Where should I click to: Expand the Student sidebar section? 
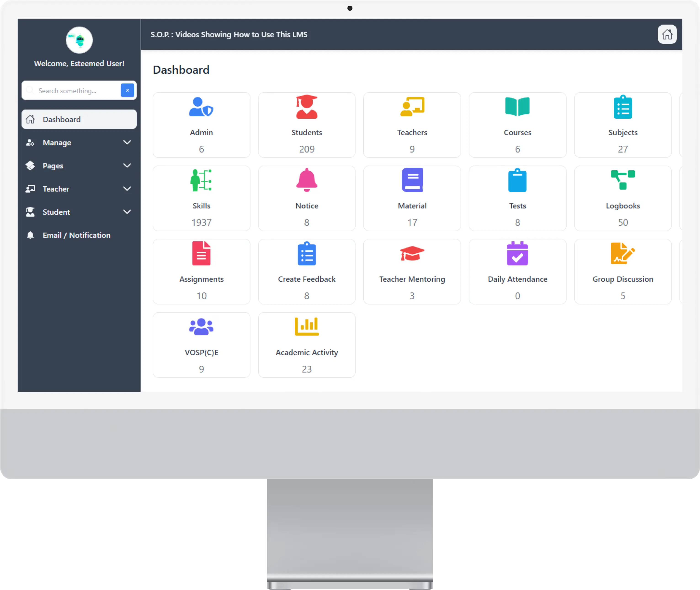coord(127,212)
